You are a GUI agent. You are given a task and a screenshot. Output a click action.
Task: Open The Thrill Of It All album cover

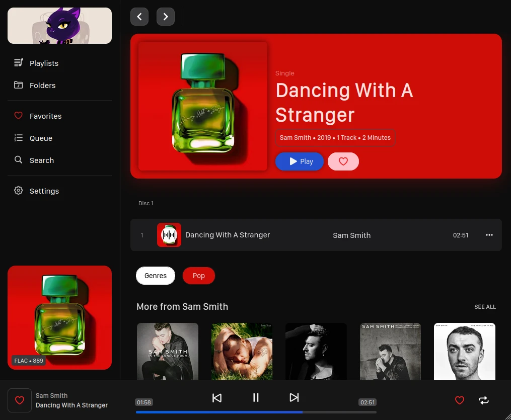pyautogui.click(x=465, y=351)
